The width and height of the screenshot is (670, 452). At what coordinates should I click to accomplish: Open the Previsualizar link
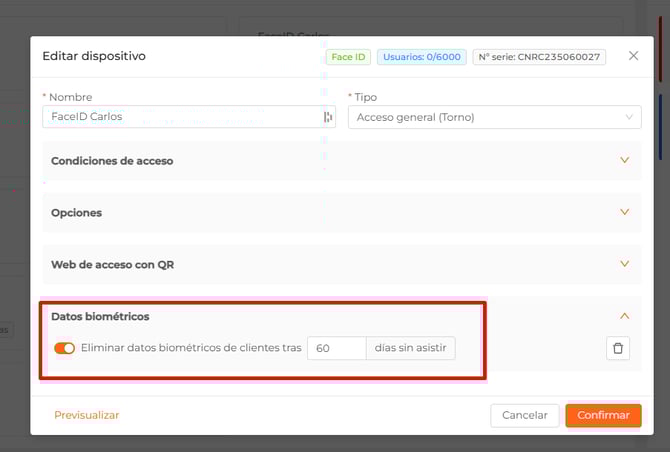(87, 415)
